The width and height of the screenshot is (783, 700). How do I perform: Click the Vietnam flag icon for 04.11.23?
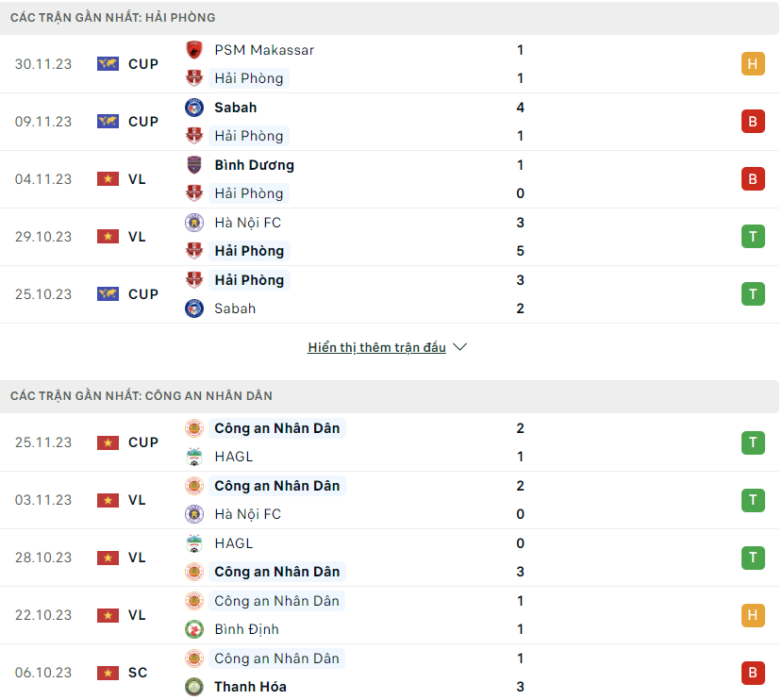click(108, 178)
